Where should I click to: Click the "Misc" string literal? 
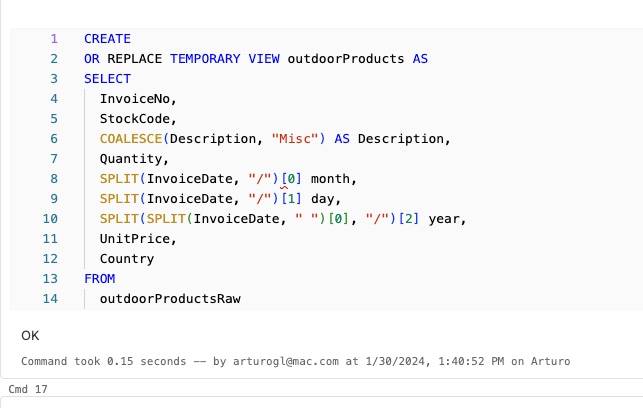pyautogui.click(x=294, y=139)
